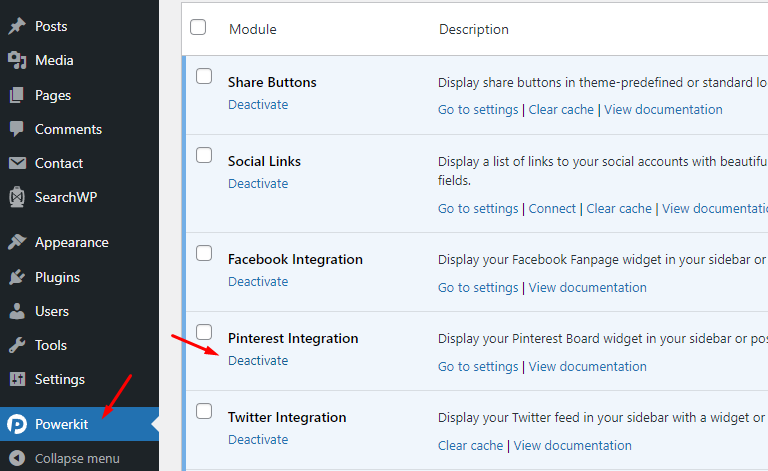Go to settings for Facebook Integration
768x471 pixels.
pyautogui.click(x=478, y=287)
